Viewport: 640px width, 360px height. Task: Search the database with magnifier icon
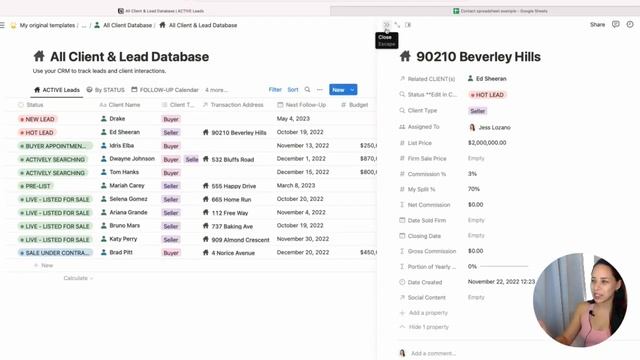(x=307, y=89)
